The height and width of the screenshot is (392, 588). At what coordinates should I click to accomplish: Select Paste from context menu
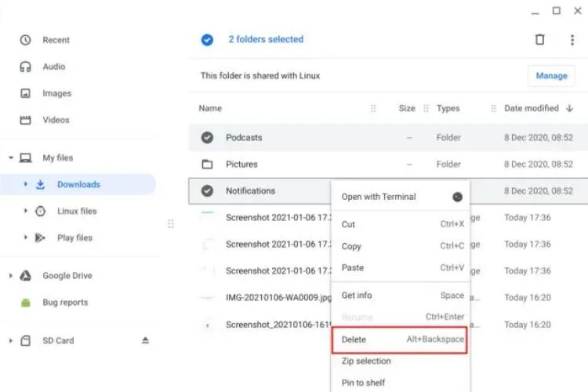pos(400,268)
